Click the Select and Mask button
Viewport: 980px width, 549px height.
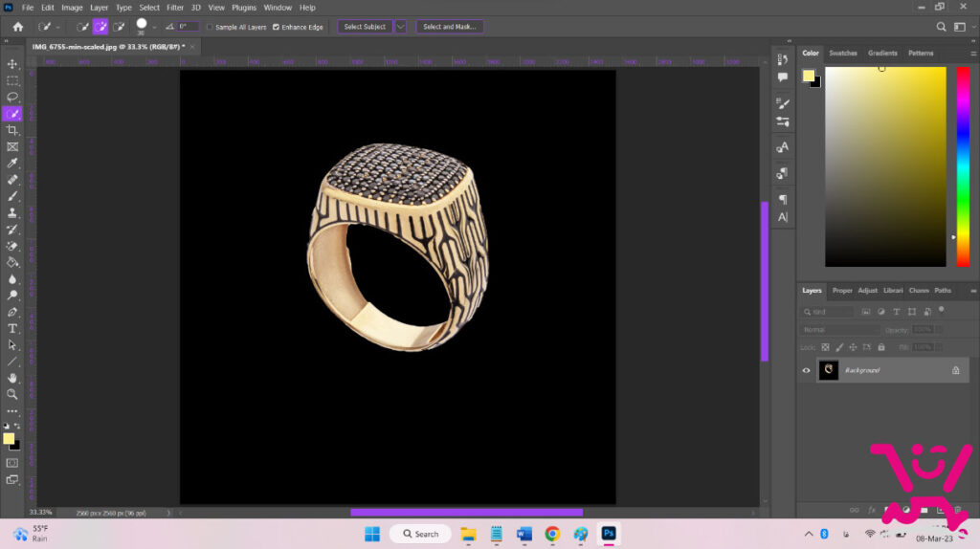(450, 27)
